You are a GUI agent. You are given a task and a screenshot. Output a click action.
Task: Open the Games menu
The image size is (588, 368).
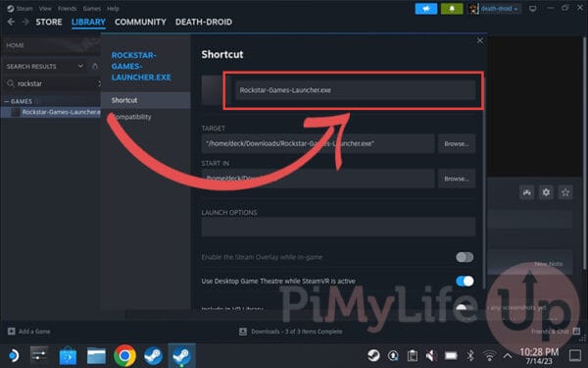point(92,8)
